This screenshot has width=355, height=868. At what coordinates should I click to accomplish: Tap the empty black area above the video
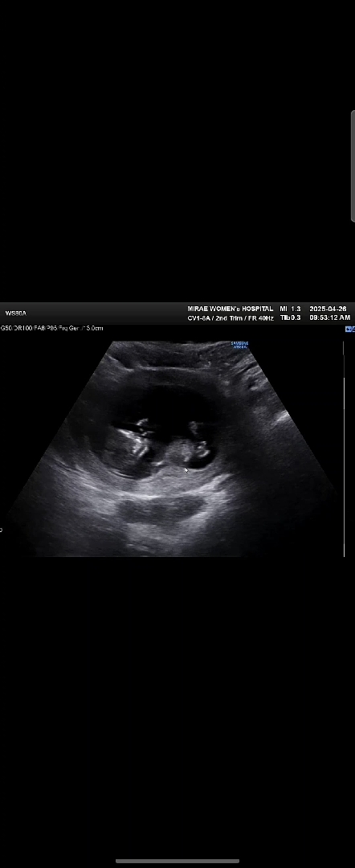click(x=177, y=149)
